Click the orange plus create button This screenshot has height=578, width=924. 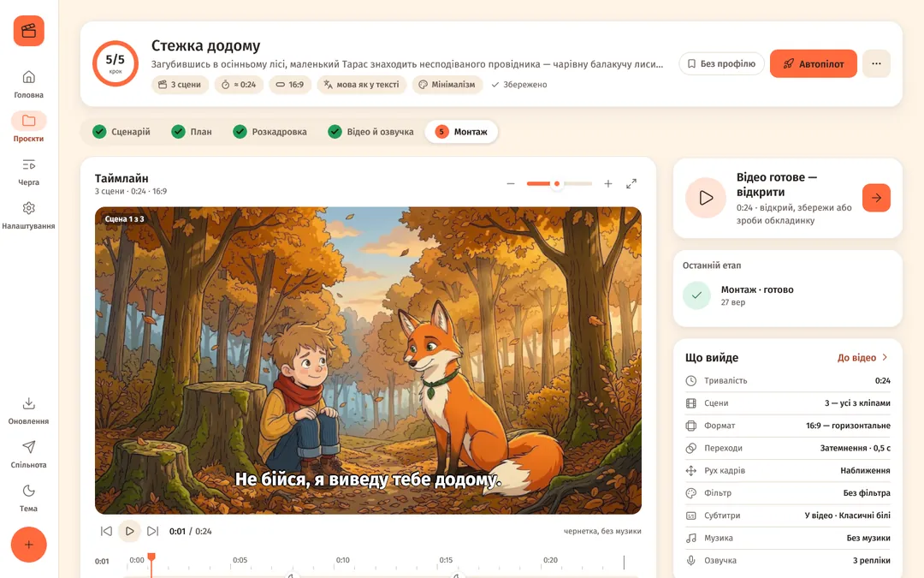29,545
